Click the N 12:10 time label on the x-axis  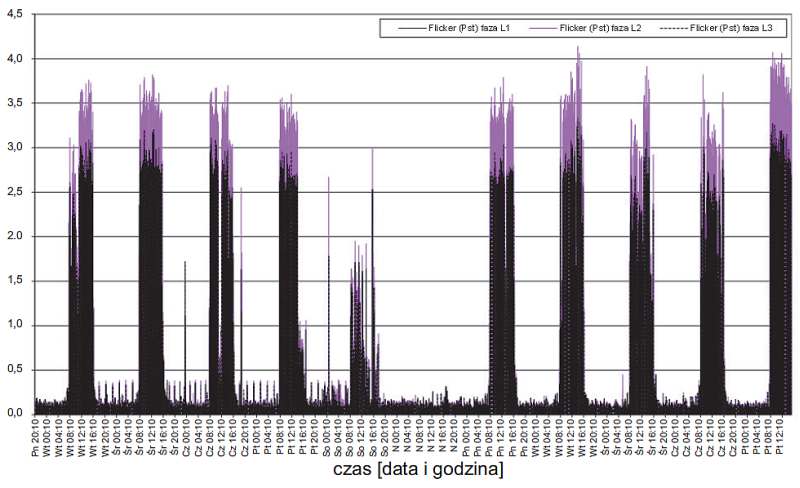click(431, 436)
